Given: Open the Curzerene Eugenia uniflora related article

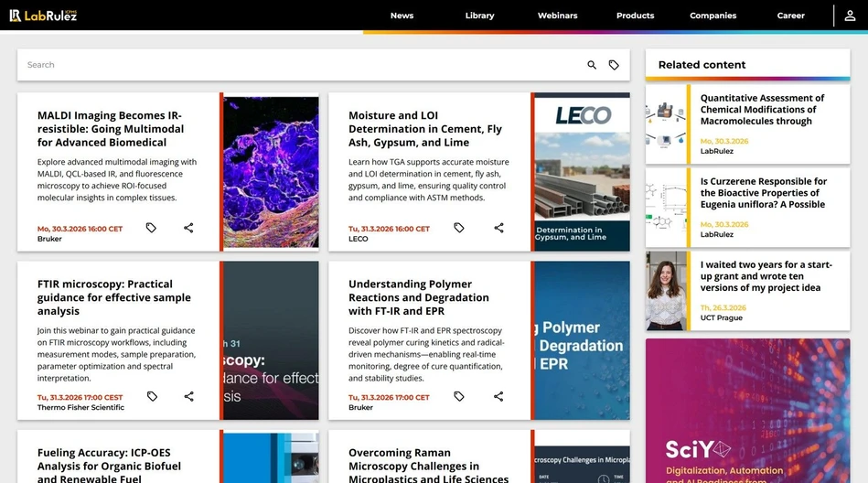Looking at the screenshot, I should coord(763,192).
